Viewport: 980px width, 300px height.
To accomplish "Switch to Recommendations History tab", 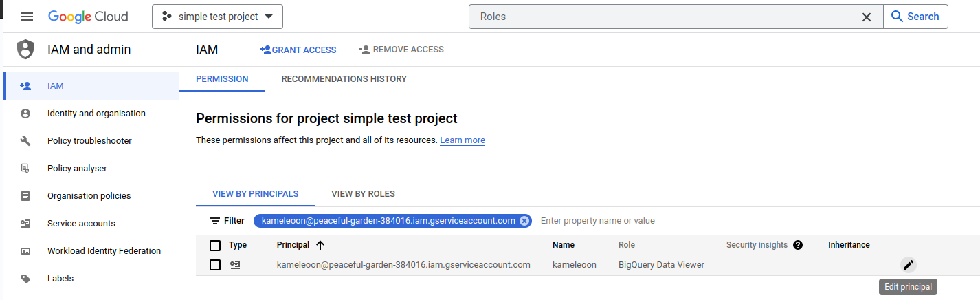I will coord(344,79).
